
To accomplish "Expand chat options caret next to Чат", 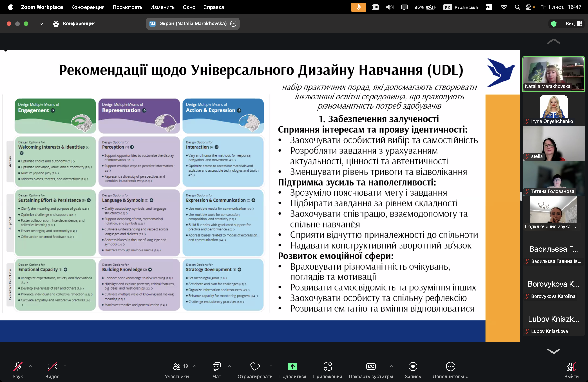I will coord(229,366).
